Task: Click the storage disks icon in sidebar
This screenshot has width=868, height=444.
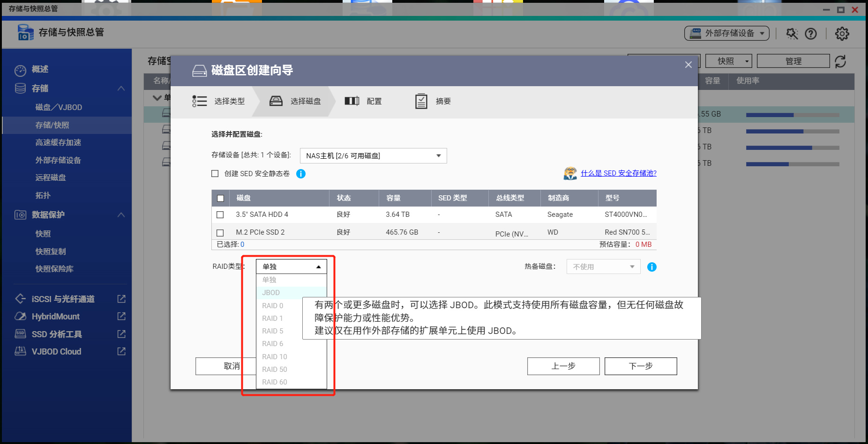Action: pyautogui.click(x=20, y=89)
